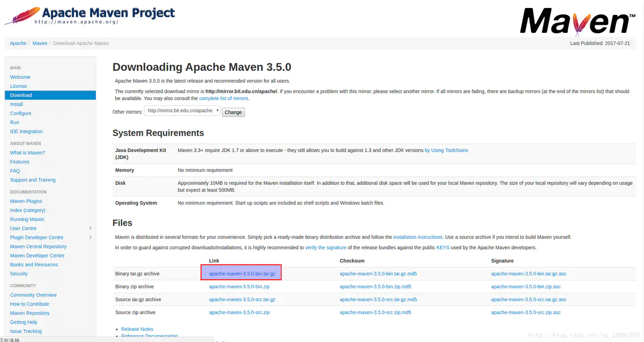
Task: Expand the Plugin Developer Centre arrow
Action: [90, 237]
